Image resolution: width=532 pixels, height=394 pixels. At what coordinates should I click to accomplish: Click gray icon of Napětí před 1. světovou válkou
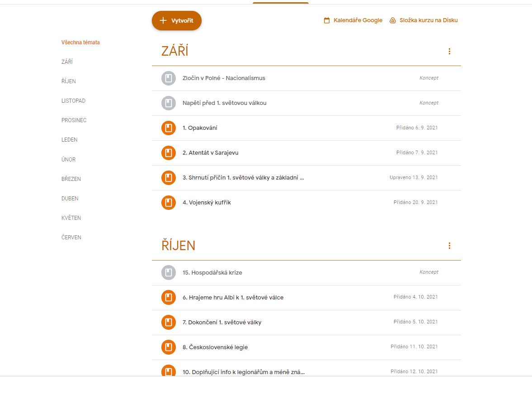[168, 103]
